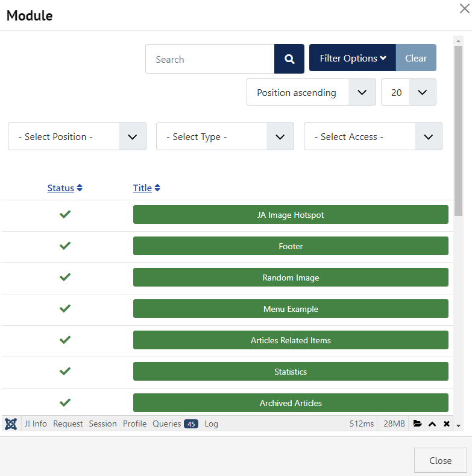Click the sort arrows beside the Title header
The image size is (472, 476).
pyautogui.click(x=157, y=188)
